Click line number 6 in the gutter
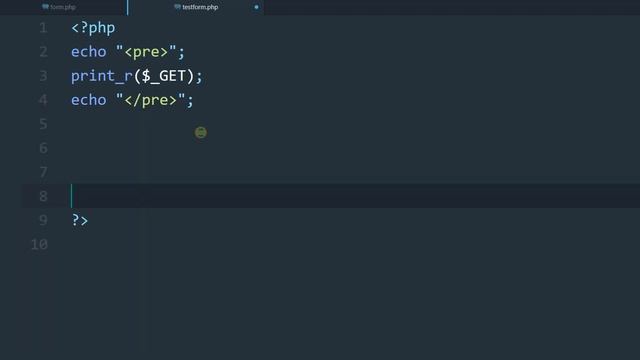The width and height of the screenshot is (640, 360). (x=43, y=148)
